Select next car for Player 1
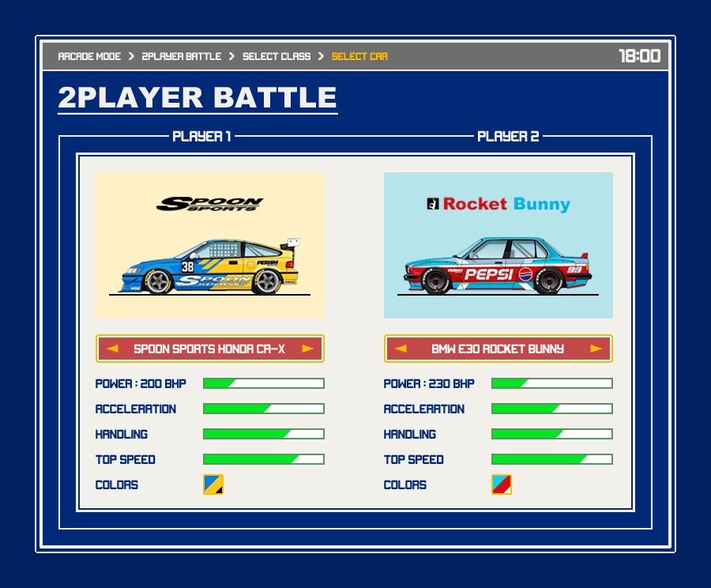The height and width of the screenshot is (588, 711). coord(308,349)
